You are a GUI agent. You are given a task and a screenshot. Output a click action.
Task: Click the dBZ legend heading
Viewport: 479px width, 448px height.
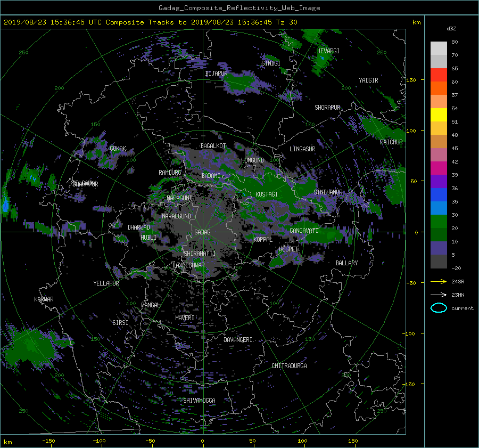tap(451, 29)
